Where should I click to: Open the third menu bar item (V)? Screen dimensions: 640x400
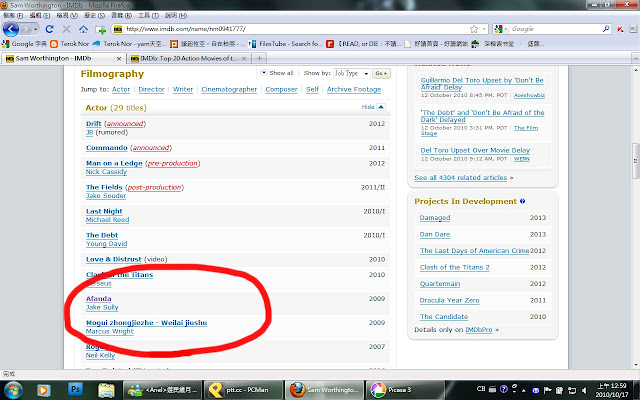click(67, 16)
